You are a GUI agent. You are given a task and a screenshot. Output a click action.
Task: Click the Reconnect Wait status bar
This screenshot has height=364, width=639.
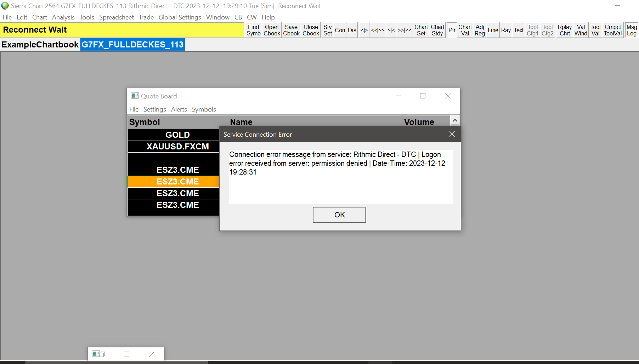point(123,30)
